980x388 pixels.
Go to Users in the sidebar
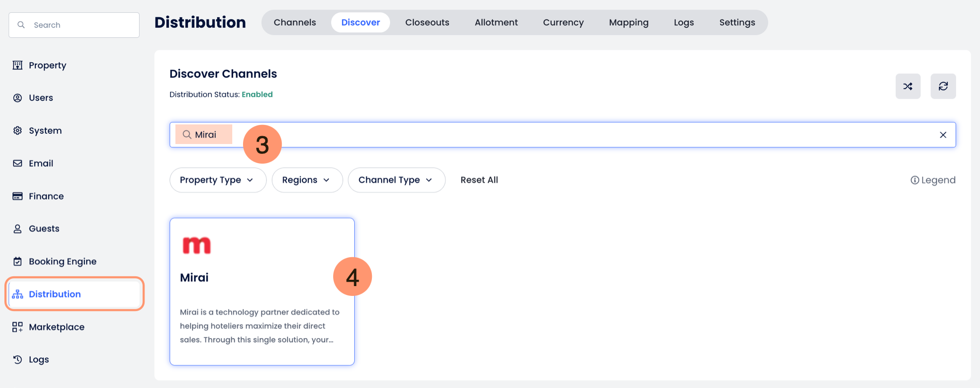pos(41,98)
